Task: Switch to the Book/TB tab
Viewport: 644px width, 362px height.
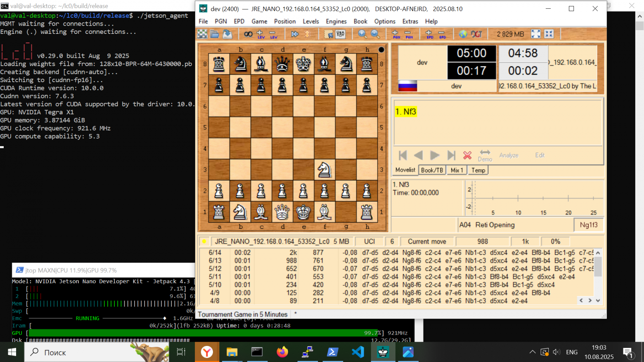Action: coord(432,170)
